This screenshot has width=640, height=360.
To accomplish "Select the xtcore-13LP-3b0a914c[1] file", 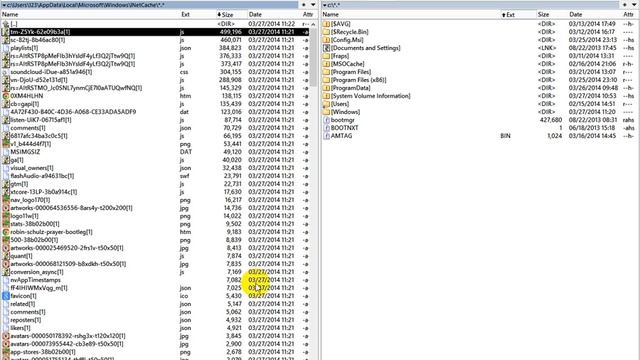I will tap(155, 192).
